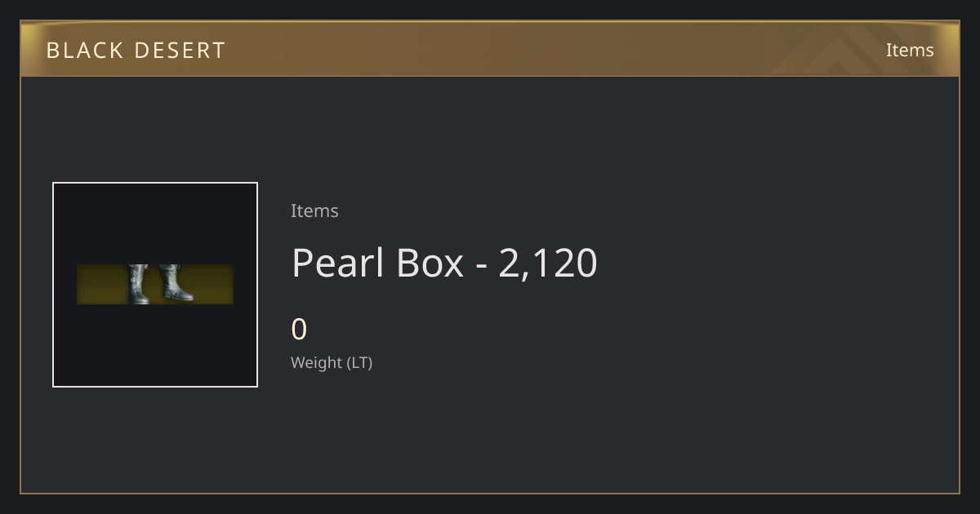Click the word BLACK in the header
This screenshot has height=514, width=980.
(74, 51)
